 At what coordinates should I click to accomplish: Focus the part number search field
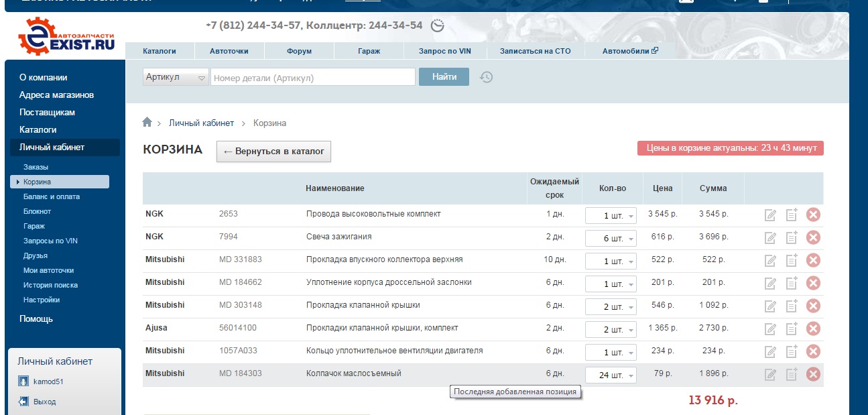click(x=312, y=78)
